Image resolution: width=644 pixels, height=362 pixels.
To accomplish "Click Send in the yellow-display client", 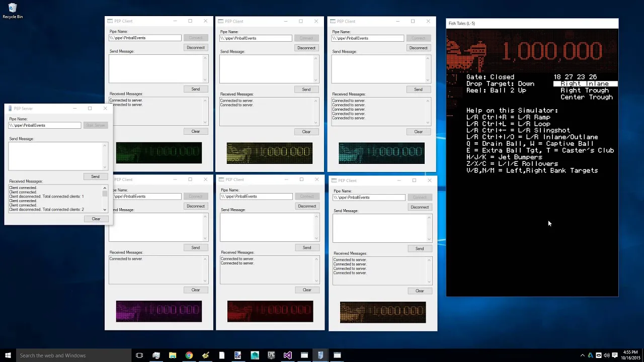I will pyautogui.click(x=306, y=89).
